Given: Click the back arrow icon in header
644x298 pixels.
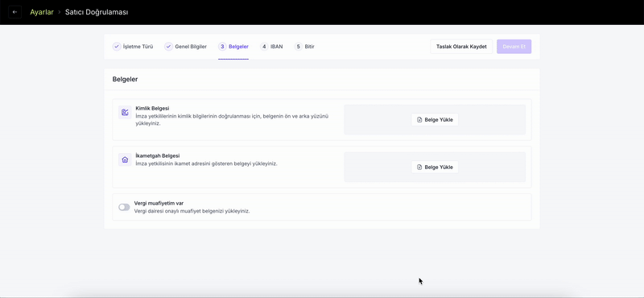Looking at the screenshot, I should tap(14, 12).
